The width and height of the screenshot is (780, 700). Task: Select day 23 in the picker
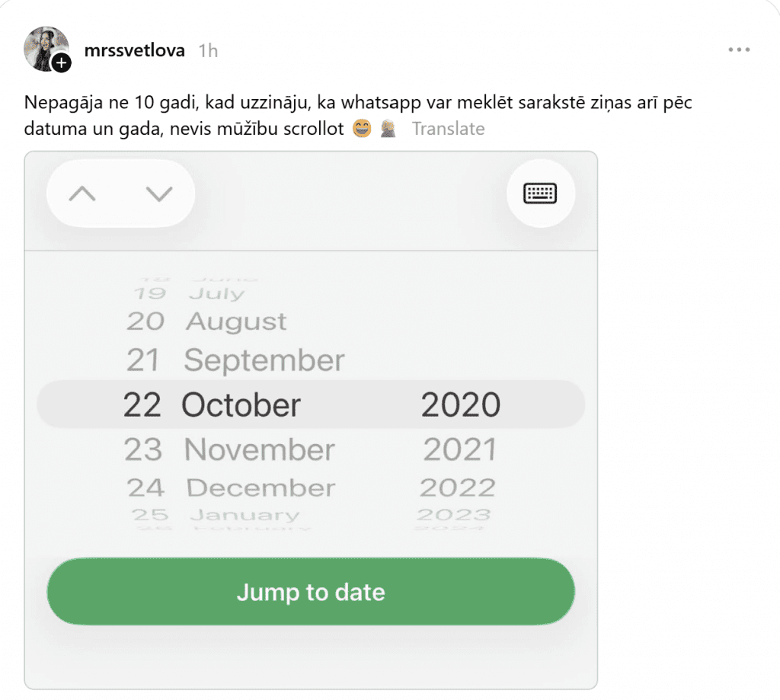[x=142, y=449]
